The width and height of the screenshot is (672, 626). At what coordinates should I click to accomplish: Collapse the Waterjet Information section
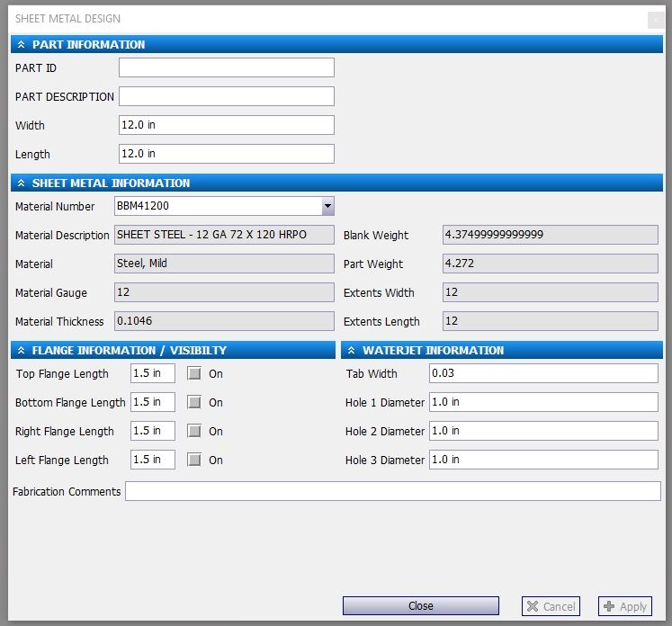click(352, 351)
